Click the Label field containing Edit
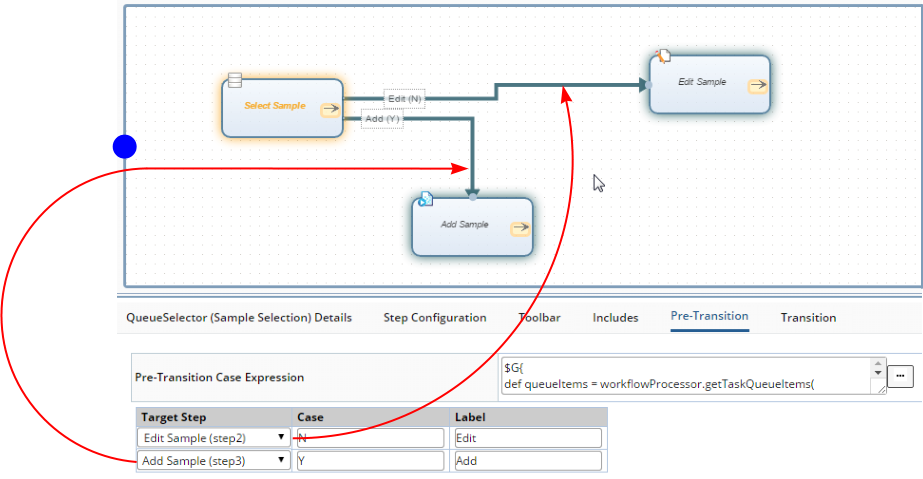This screenshot has width=923, height=479. coord(528,438)
